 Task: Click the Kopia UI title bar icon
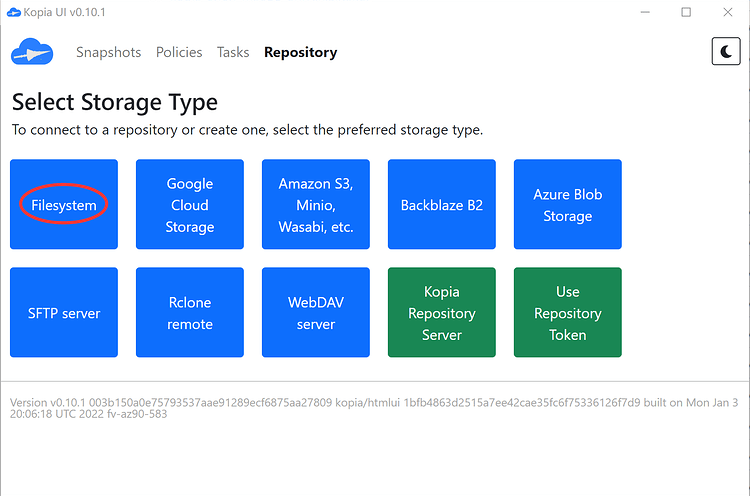point(13,12)
